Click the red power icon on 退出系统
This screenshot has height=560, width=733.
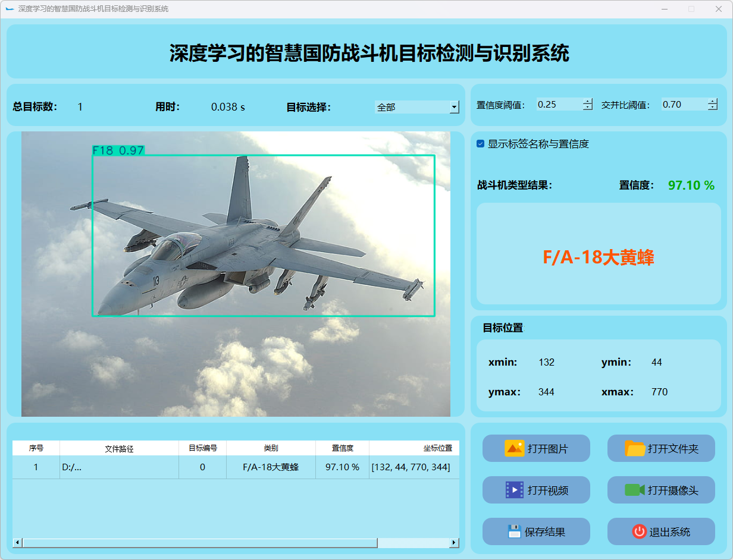(x=639, y=531)
